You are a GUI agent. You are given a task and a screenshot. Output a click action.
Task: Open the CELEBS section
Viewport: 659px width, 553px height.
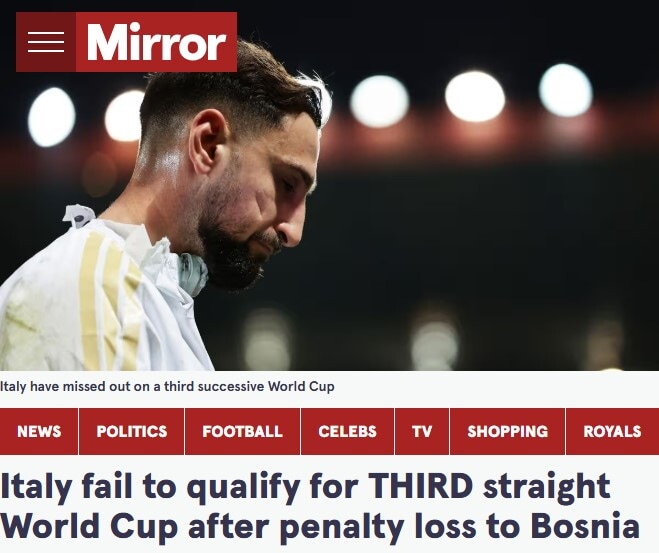click(348, 431)
